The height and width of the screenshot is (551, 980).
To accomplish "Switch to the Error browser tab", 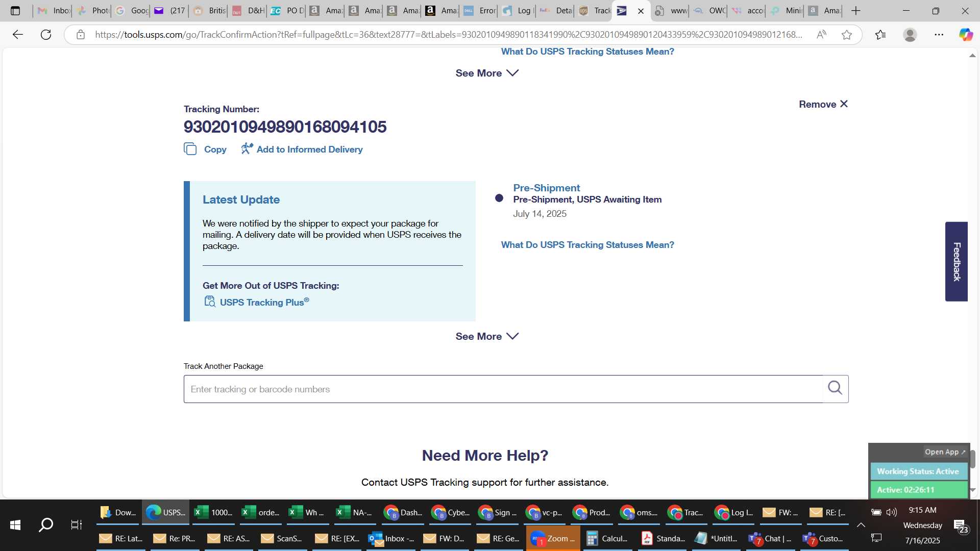I will pyautogui.click(x=479, y=11).
